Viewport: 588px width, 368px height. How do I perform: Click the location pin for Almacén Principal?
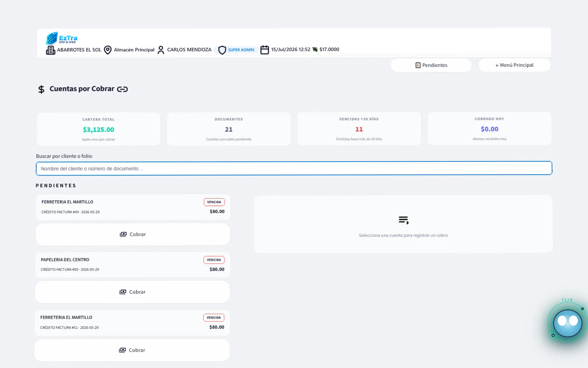pos(108,50)
